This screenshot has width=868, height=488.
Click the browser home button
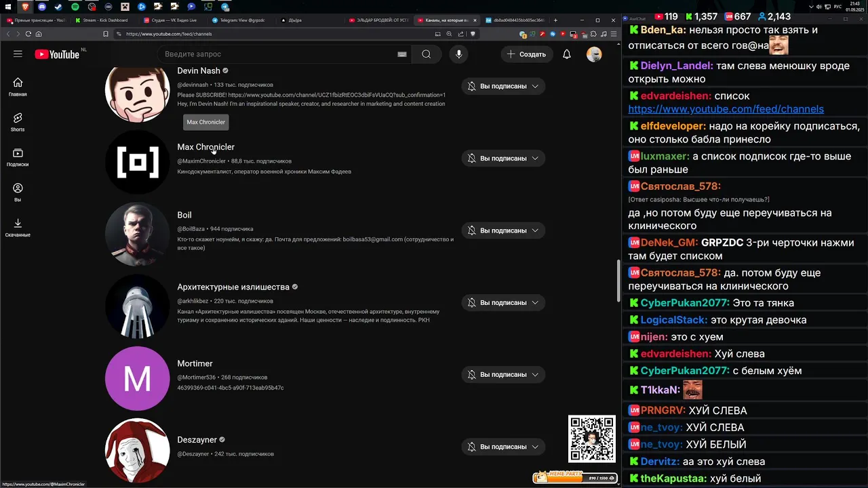coord(39,34)
